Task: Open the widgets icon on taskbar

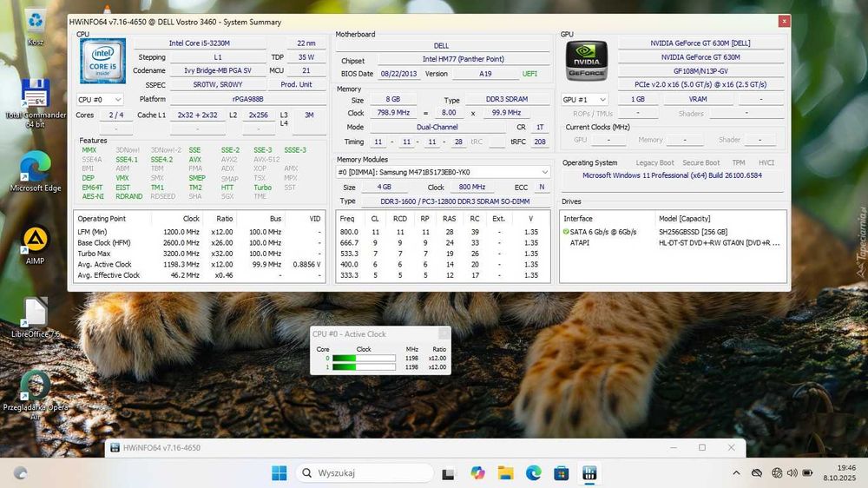Action: (21, 473)
